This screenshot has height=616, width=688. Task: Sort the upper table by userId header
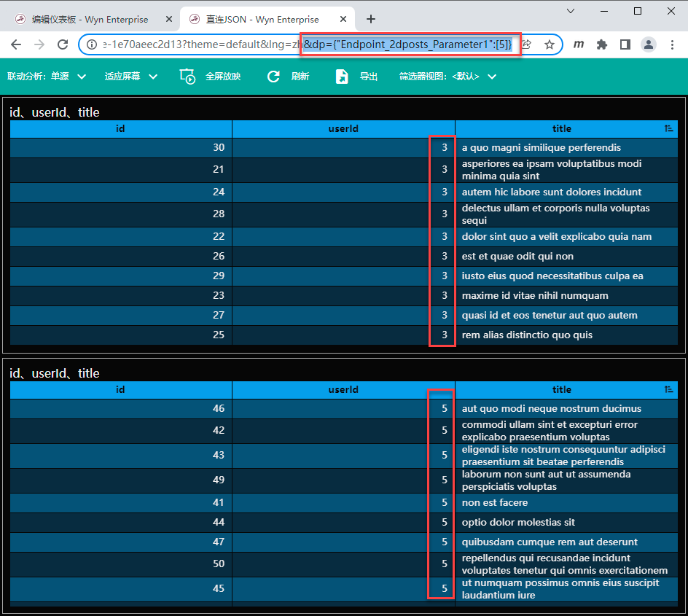343,128
